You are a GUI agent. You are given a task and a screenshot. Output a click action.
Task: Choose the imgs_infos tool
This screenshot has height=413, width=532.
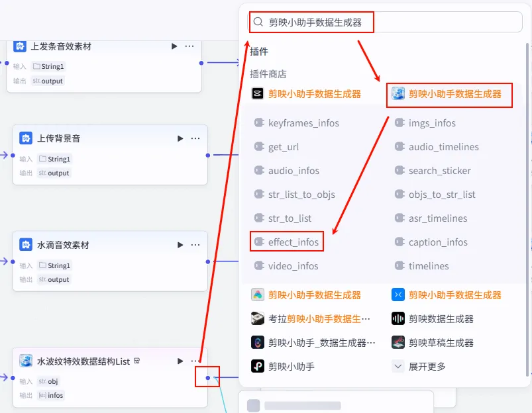coord(425,123)
